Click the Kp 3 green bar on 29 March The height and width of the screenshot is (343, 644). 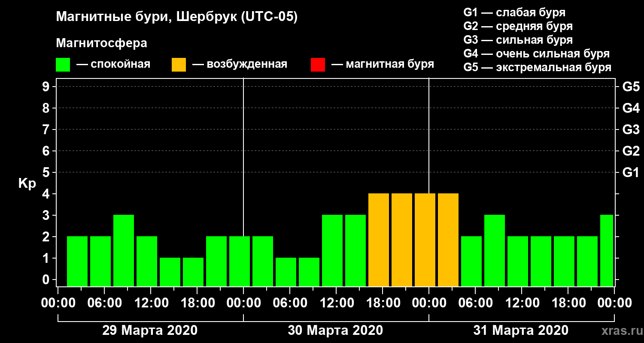[x=124, y=250]
